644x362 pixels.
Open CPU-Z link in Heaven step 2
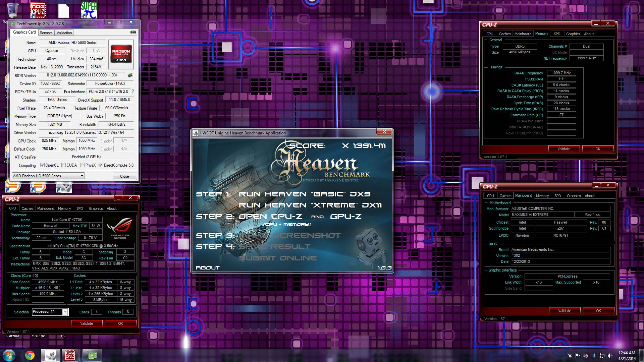pyautogui.click(x=270, y=217)
